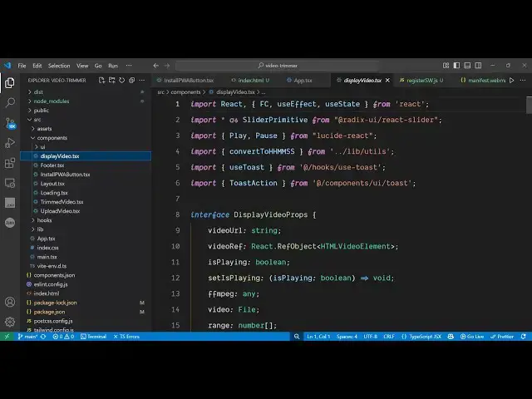Change indentation via Spaces: 4

pyautogui.click(x=347, y=337)
